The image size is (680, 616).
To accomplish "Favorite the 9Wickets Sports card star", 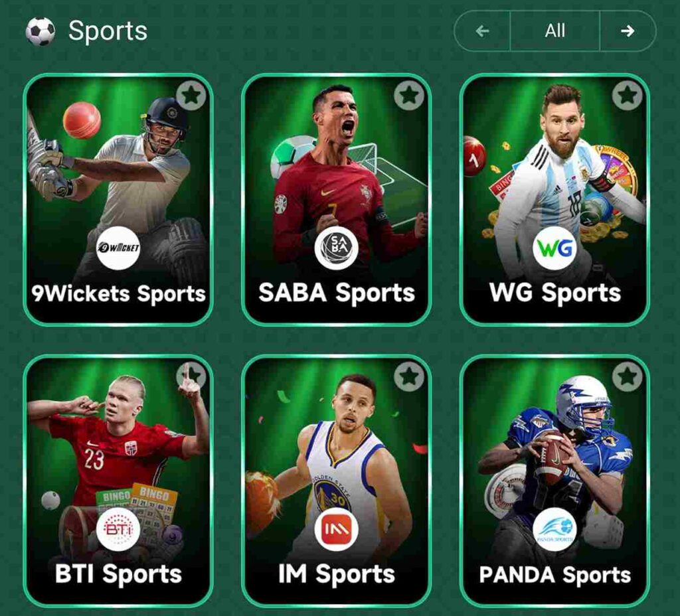I will click(x=191, y=96).
